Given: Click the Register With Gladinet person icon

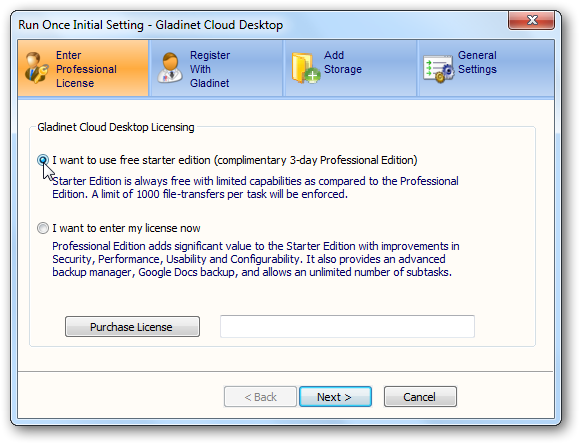Looking at the screenshot, I should point(170,68).
